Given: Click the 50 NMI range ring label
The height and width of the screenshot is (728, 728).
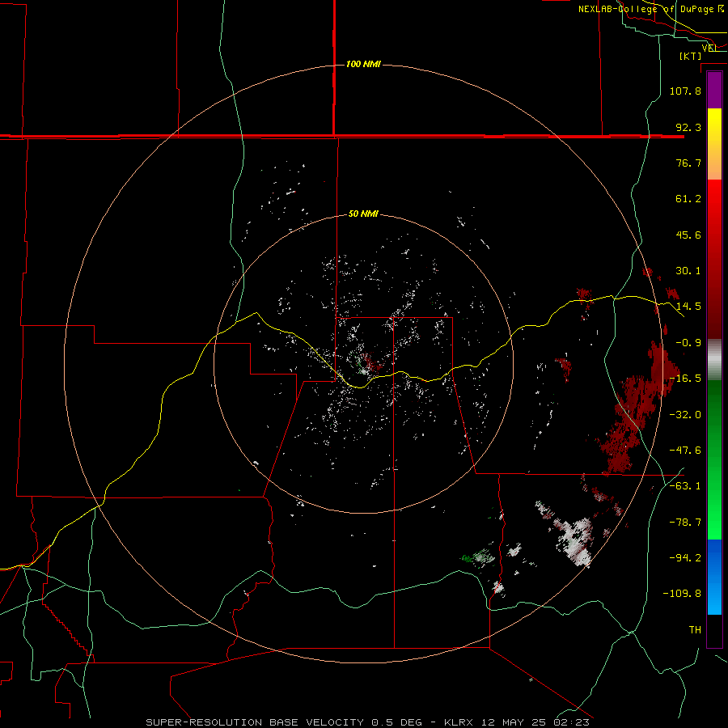Looking at the screenshot, I should tap(363, 214).
